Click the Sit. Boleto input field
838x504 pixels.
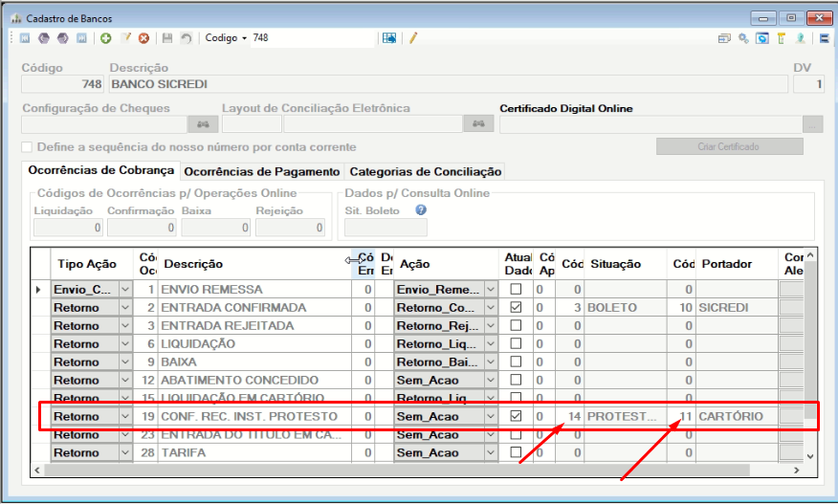point(386,228)
